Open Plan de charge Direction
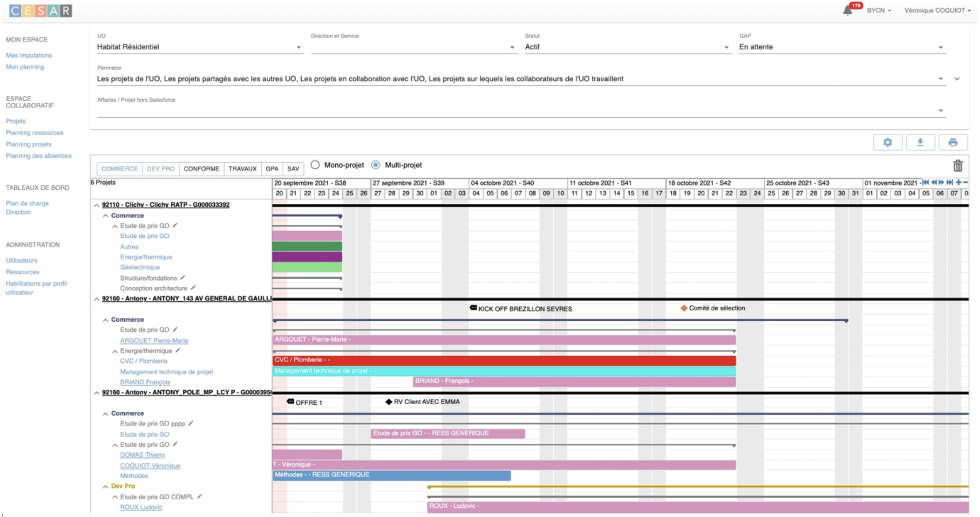 click(27, 208)
